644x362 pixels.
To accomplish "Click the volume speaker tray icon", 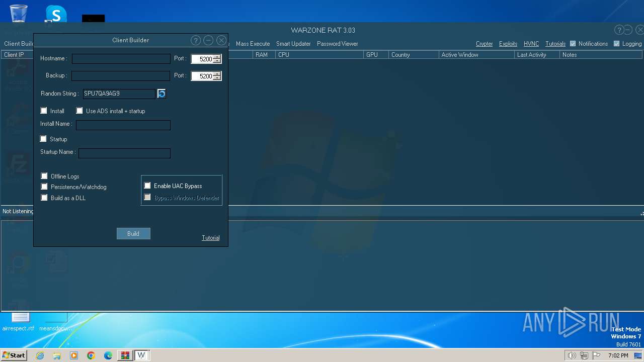I will pos(572,355).
